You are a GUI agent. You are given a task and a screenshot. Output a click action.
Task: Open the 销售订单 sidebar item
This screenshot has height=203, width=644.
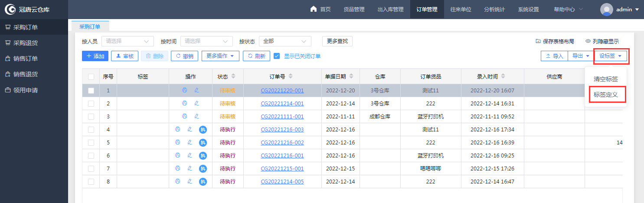coord(34,59)
